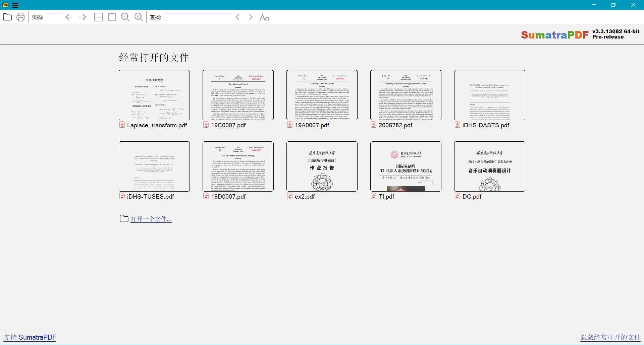The image size is (644, 345).
Task: Toggle the Match case Aa option
Action: pyautogui.click(x=264, y=17)
